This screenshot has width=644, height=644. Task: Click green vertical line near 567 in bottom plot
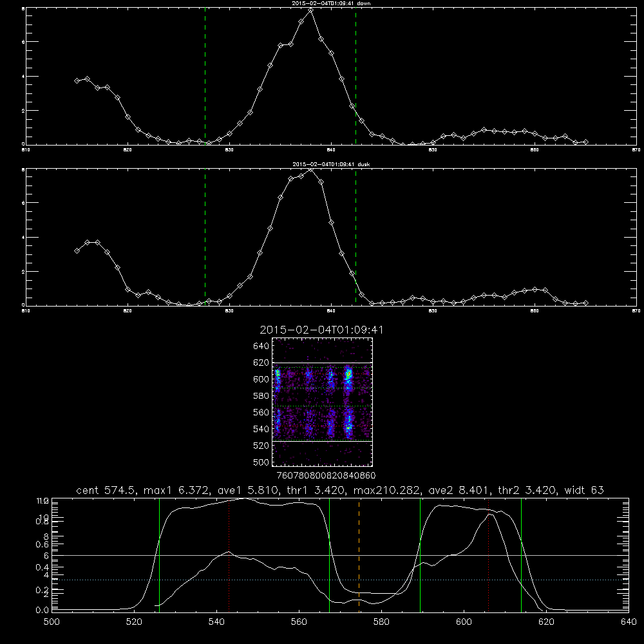(x=329, y=555)
